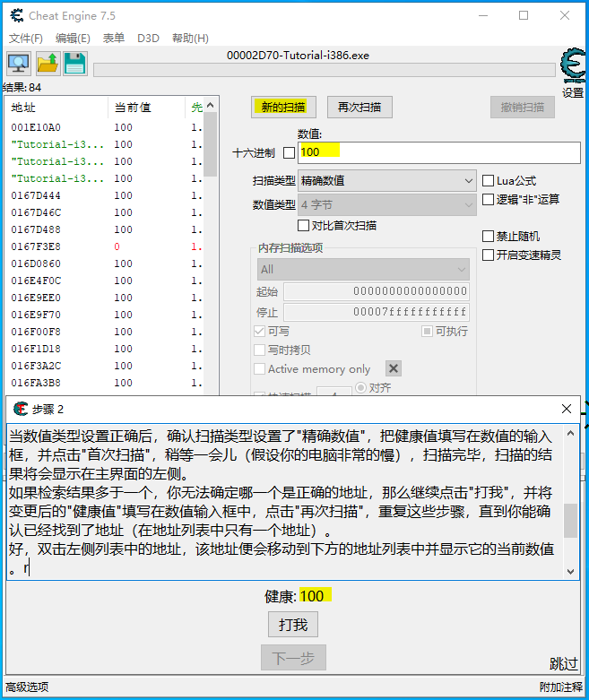The image size is (589, 700).
Task: Open the memory region All dropdown
Action: [363, 270]
